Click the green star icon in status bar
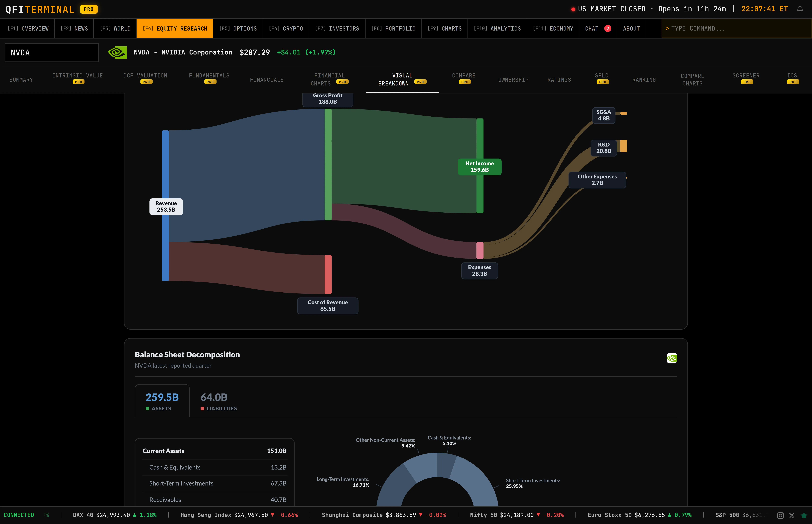The image size is (812, 524). tap(804, 515)
